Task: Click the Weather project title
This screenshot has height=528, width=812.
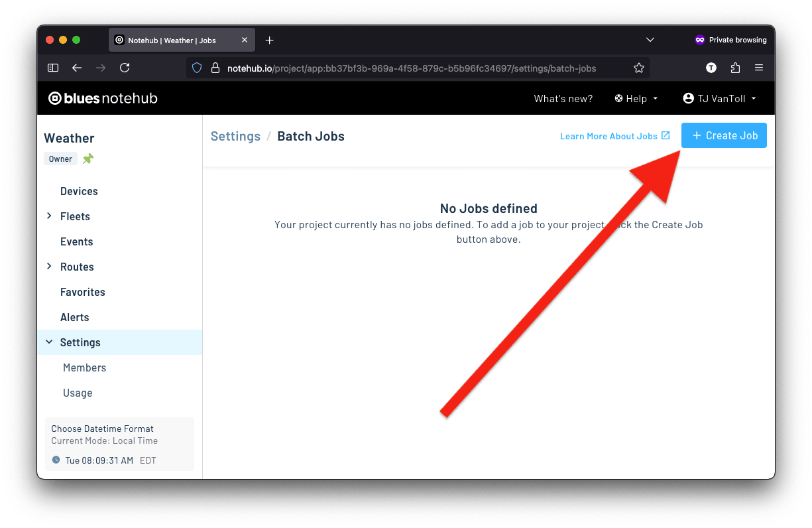Action: tap(69, 138)
